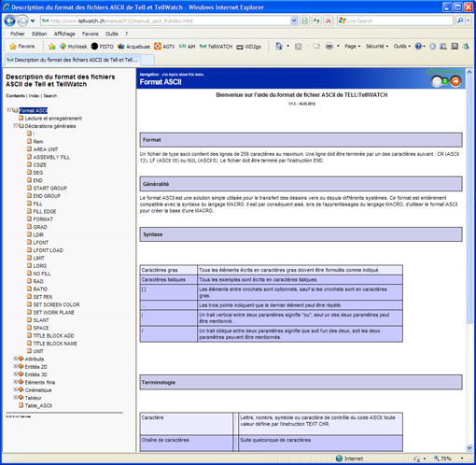Go back with the browser Back arrow
476x465 pixels.
tap(9, 21)
